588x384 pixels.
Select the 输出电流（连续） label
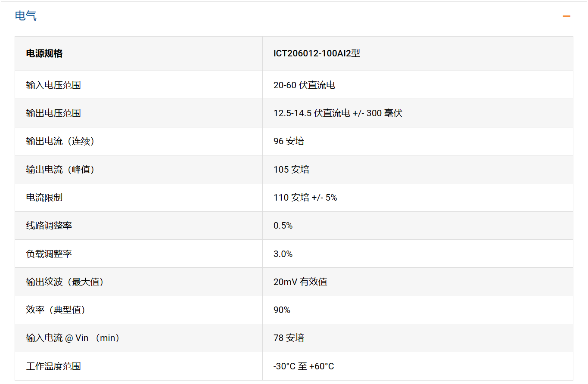point(60,141)
